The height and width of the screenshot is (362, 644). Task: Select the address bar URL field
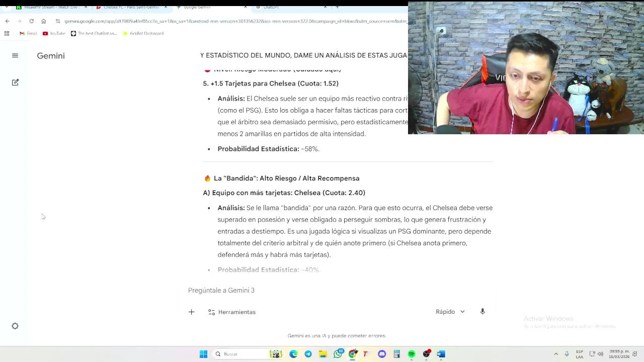(x=235, y=21)
